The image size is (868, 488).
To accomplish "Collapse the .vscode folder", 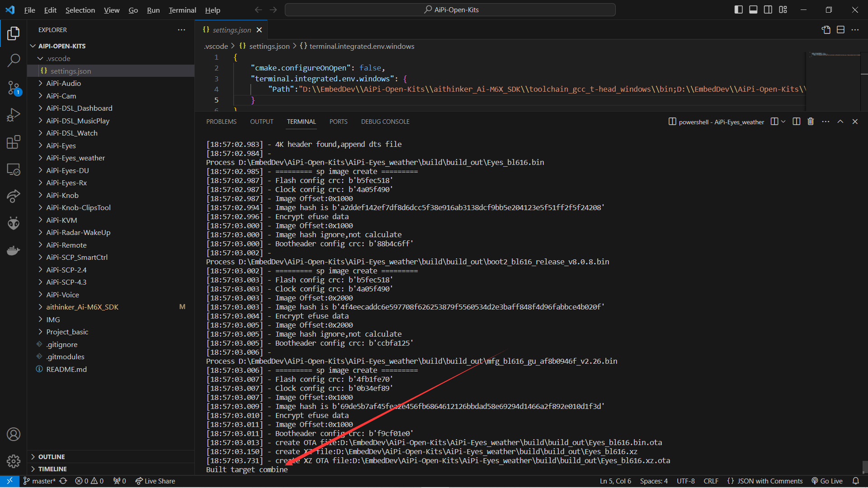I will coord(111,59).
